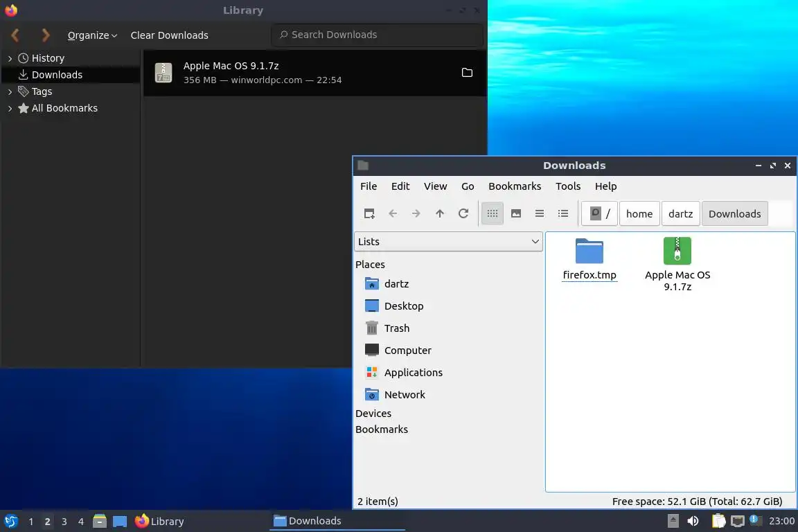This screenshot has height=532, width=798.
Task: Open volume control in system tray
Action: pyautogui.click(x=693, y=521)
